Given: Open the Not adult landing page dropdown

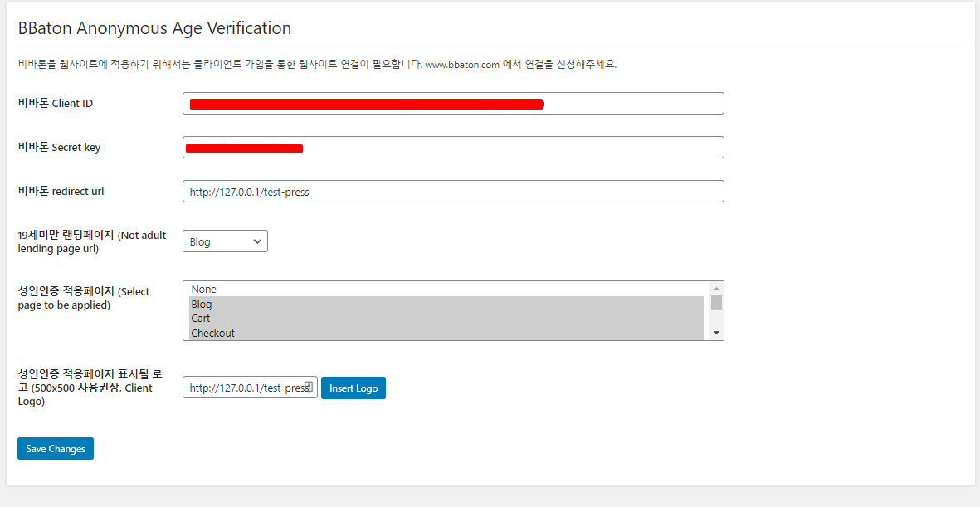Looking at the screenshot, I should (225, 241).
